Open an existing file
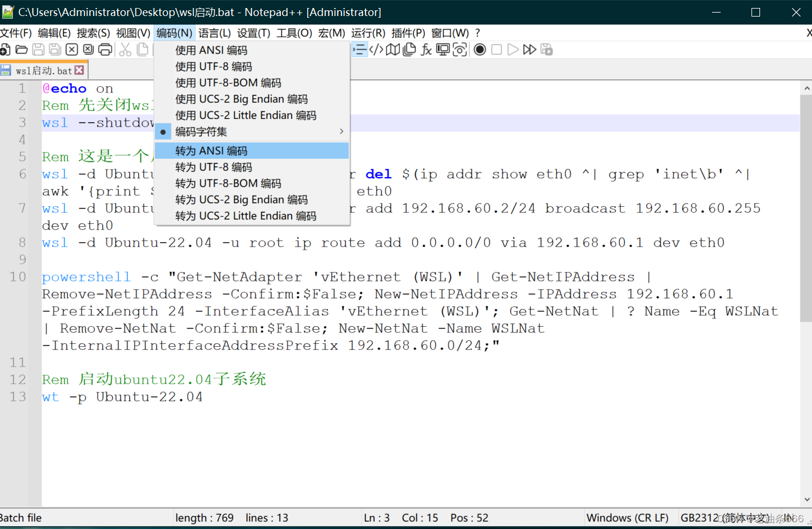The height and width of the screenshot is (529, 812). 22,50
